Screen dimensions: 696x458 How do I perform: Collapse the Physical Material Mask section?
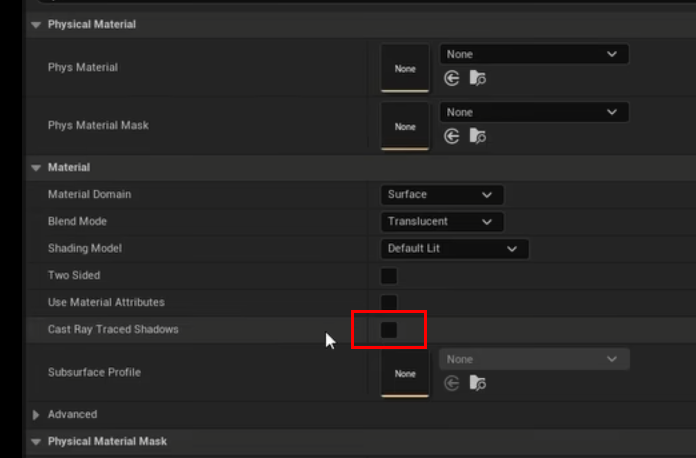(36, 442)
